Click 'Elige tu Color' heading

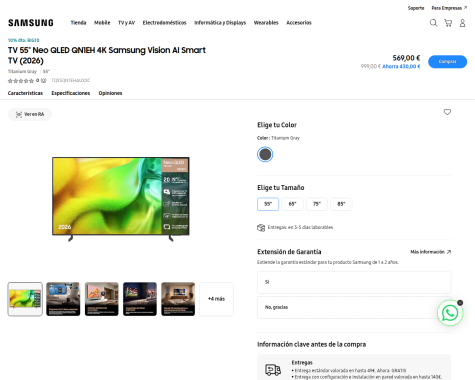pos(277,125)
